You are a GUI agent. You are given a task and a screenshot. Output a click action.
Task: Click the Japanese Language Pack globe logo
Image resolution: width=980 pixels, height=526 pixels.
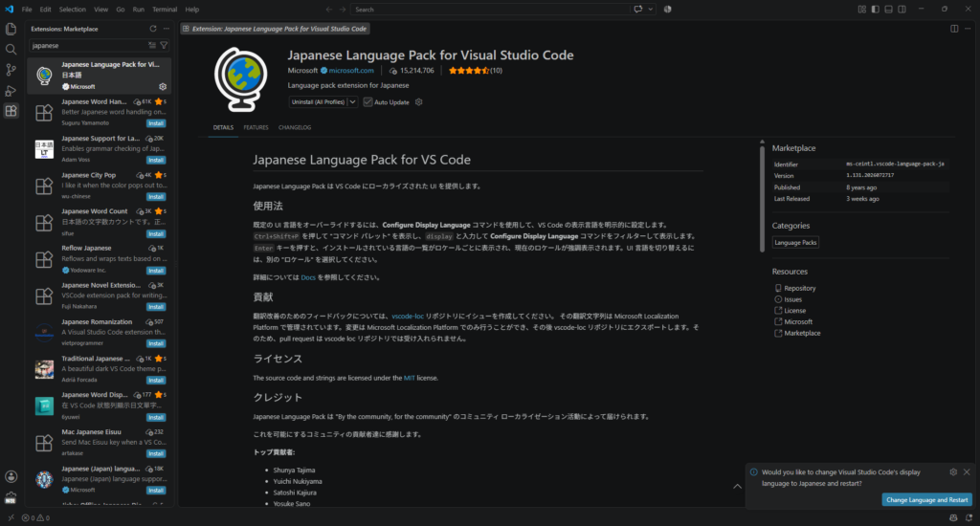(240, 79)
